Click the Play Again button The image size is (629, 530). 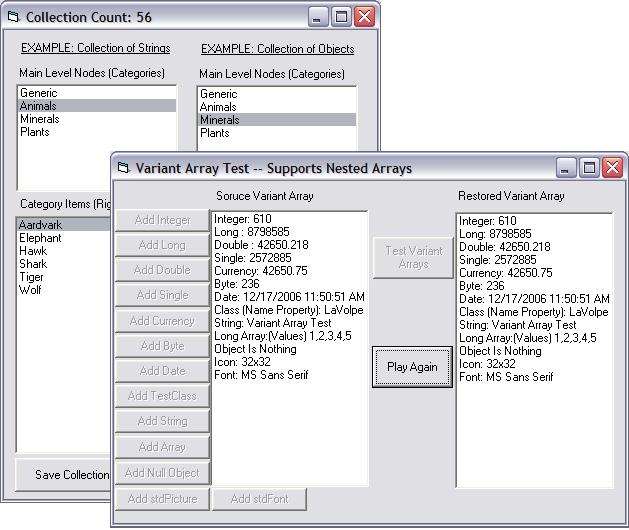point(412,367)
